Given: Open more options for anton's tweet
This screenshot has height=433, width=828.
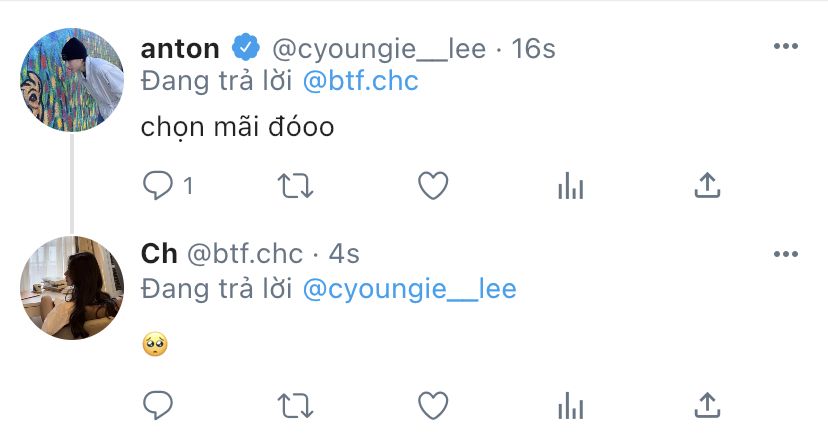Looking at the screenshot, I should 785,46.
